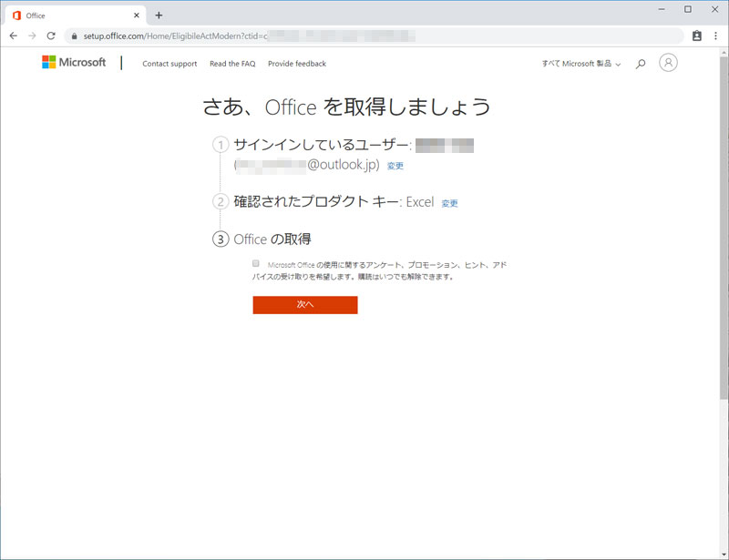Click 変更 link next to outlook.jp account
729x560 pixels.
[x=395, y=166]
